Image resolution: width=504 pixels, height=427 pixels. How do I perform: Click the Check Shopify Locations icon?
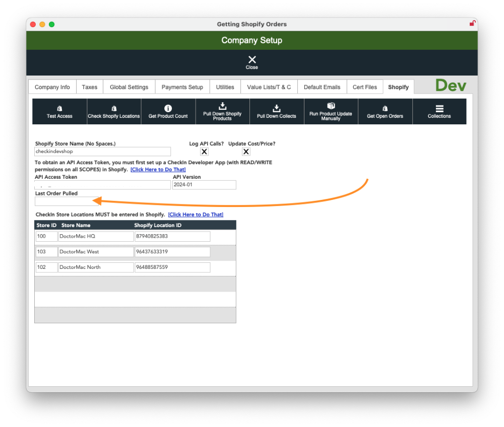[x=113, y=108]
